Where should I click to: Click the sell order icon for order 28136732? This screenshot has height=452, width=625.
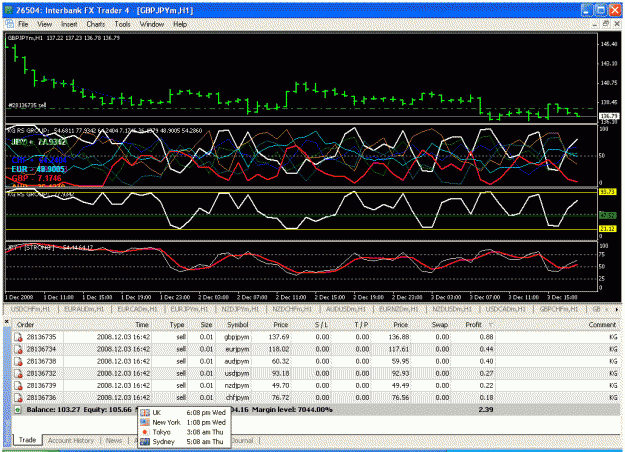point(18,373)
